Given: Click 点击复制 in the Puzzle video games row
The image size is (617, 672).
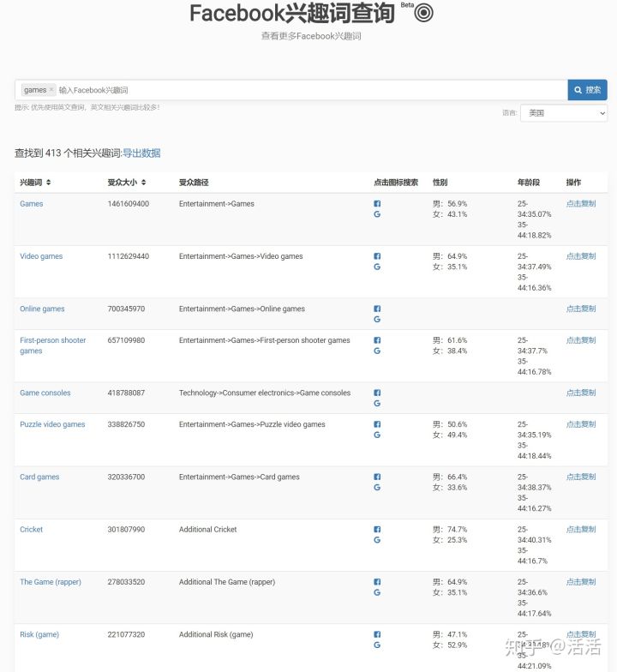Looking at the screenshot, I should pos(581,424).
